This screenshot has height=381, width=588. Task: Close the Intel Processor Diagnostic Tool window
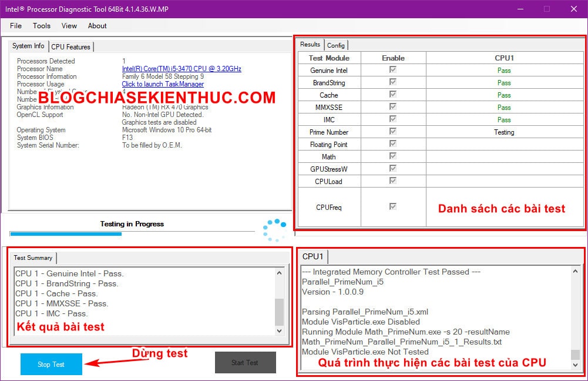click(574, 9)
